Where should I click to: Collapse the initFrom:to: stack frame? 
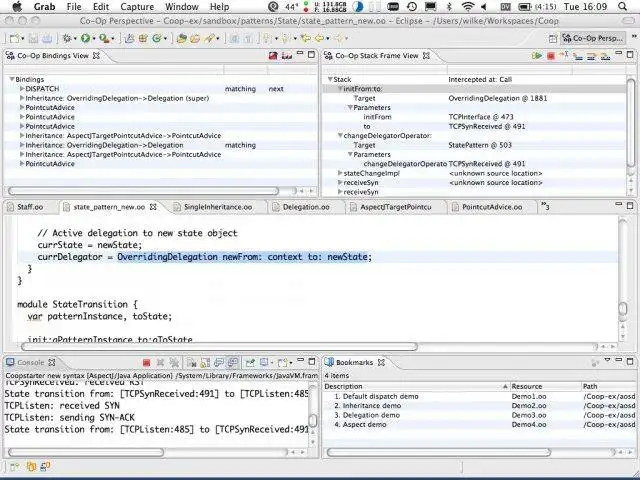[x=340, y=89]
